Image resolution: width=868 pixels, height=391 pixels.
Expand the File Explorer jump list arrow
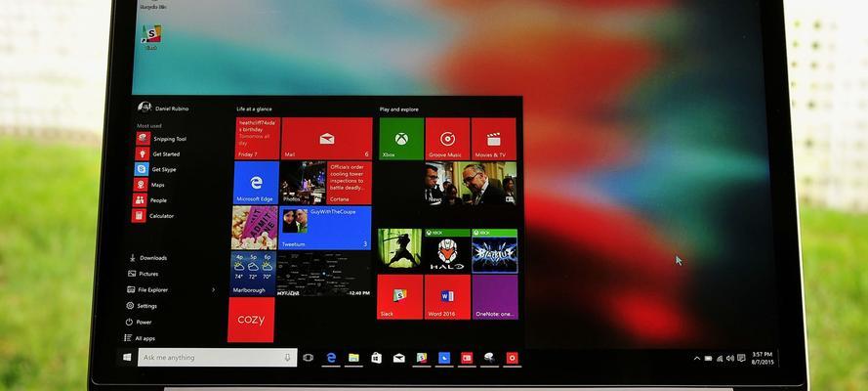pyautogui.click(x=214, y=289)
